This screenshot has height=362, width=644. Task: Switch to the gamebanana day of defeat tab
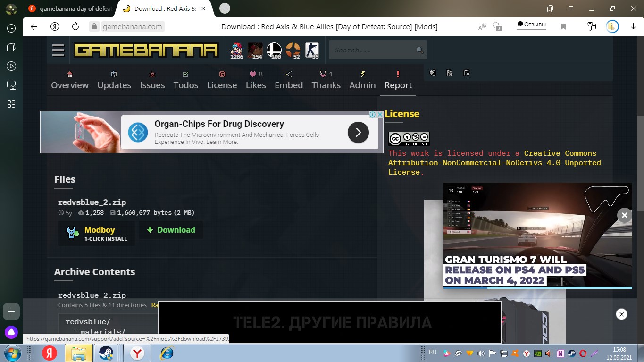tap(70, 8)
